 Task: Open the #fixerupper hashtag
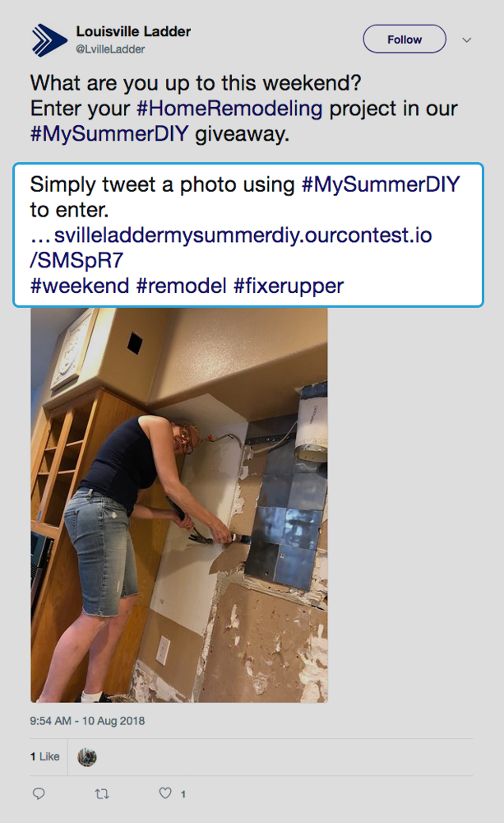tap(289, 286)
